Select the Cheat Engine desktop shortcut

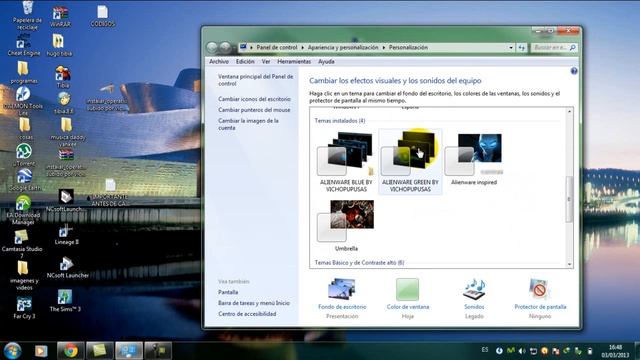[x=24, y=45]
